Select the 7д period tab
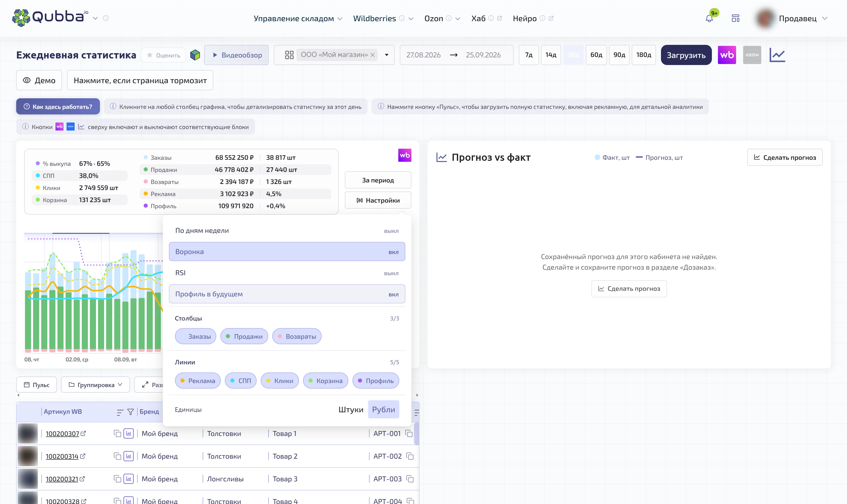 [529, 55]
